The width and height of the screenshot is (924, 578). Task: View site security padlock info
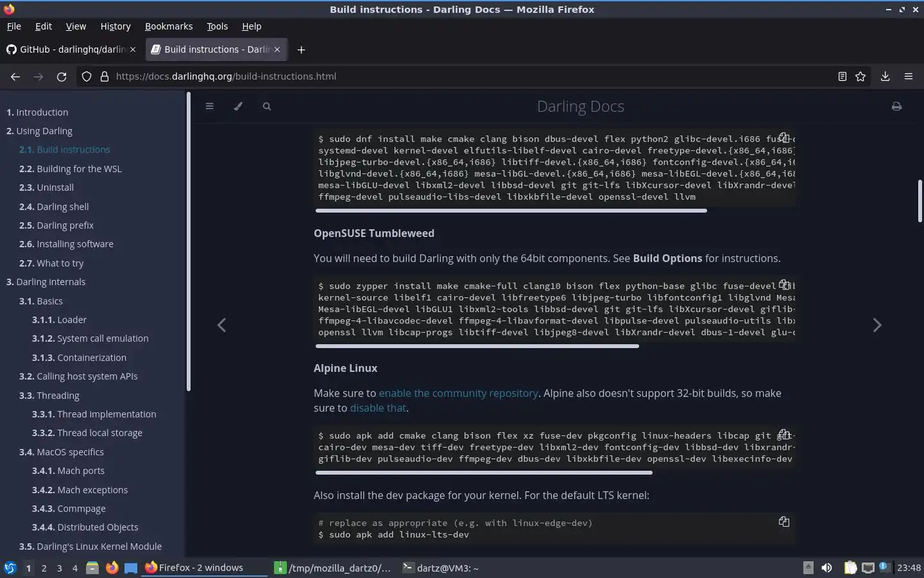(x=105, y=76)
